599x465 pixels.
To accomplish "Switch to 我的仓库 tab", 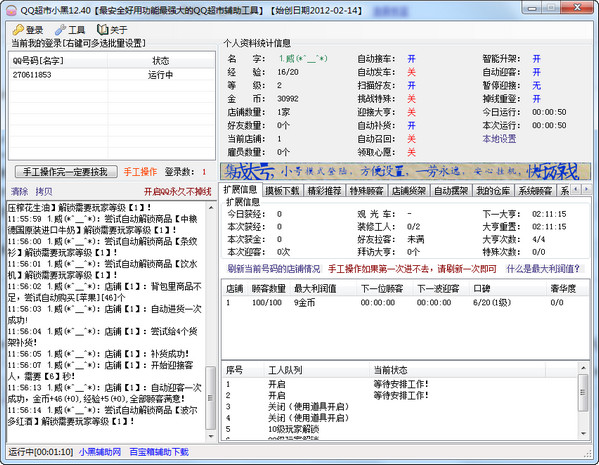I will click(493, 190).
